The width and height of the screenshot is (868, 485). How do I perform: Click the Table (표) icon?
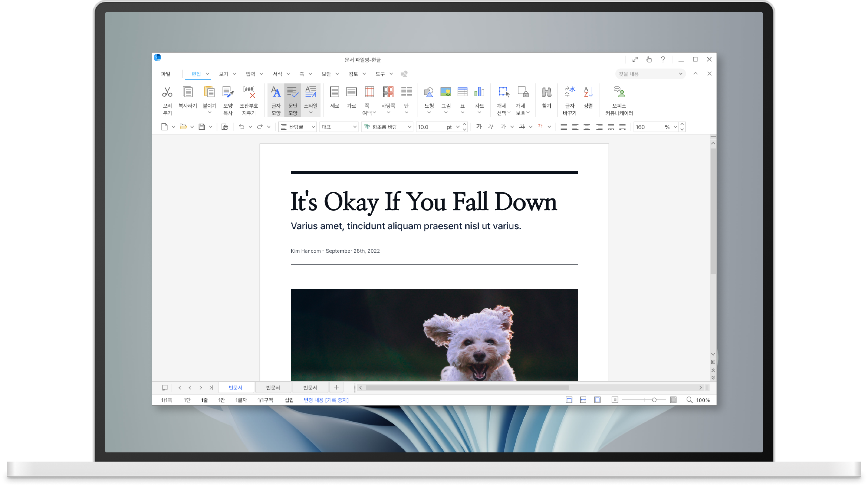462,92
